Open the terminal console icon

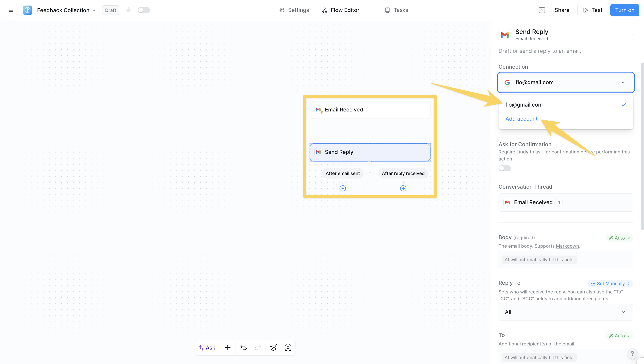click(542, 10)
